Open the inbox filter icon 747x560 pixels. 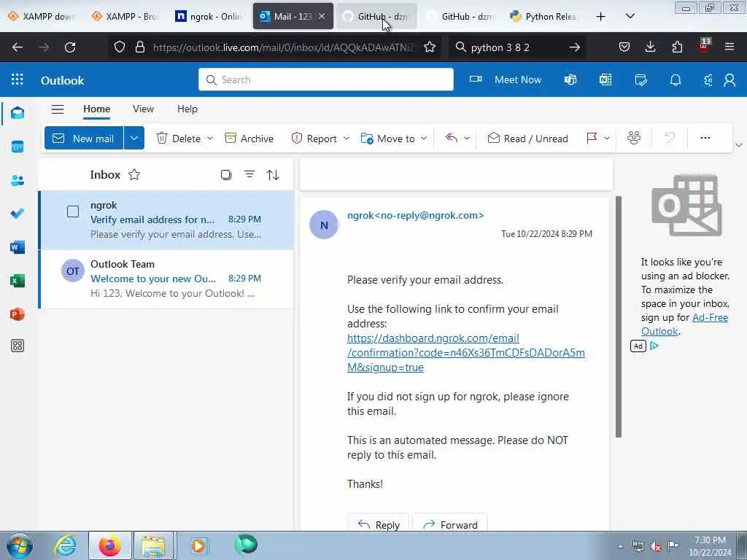(x=249, y=175)
